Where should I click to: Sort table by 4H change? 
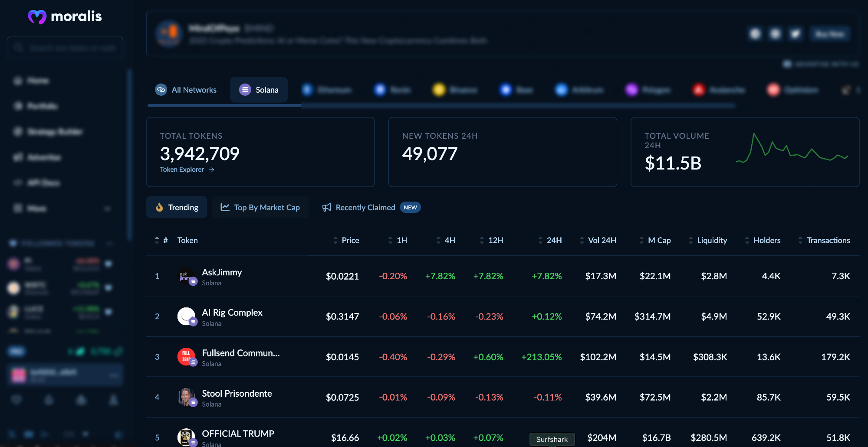(446, 240)
